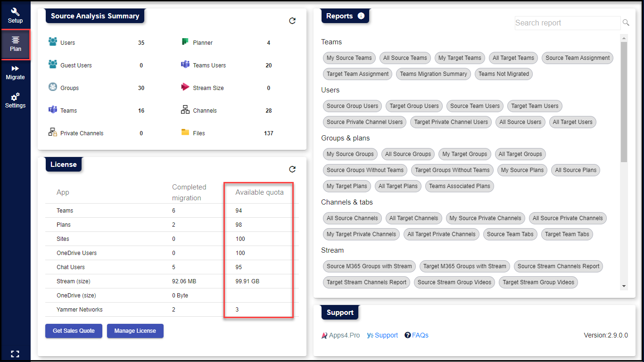
Task: Open Source M365 Groups with Stream
Action: point(369,266)
